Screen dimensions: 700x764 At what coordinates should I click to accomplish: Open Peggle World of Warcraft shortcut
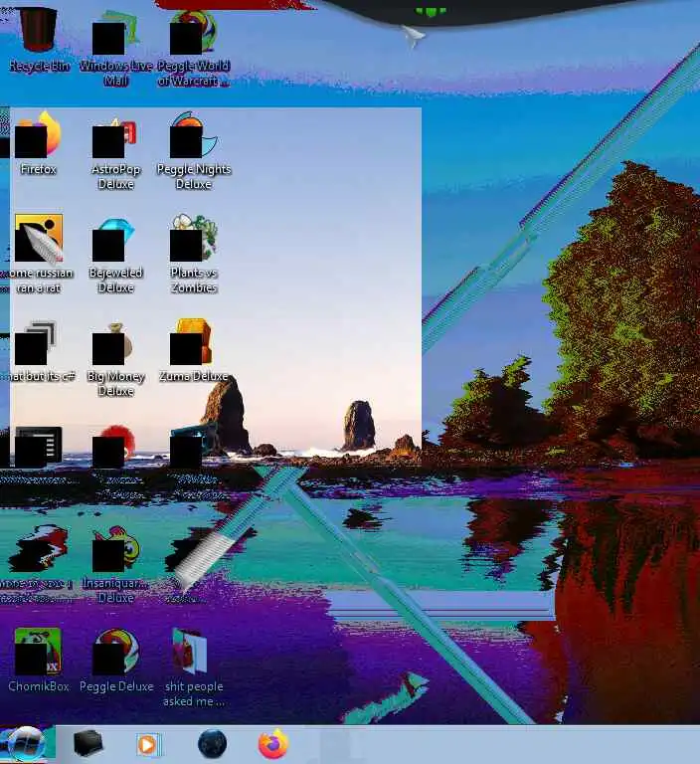(x=193, y=32)
